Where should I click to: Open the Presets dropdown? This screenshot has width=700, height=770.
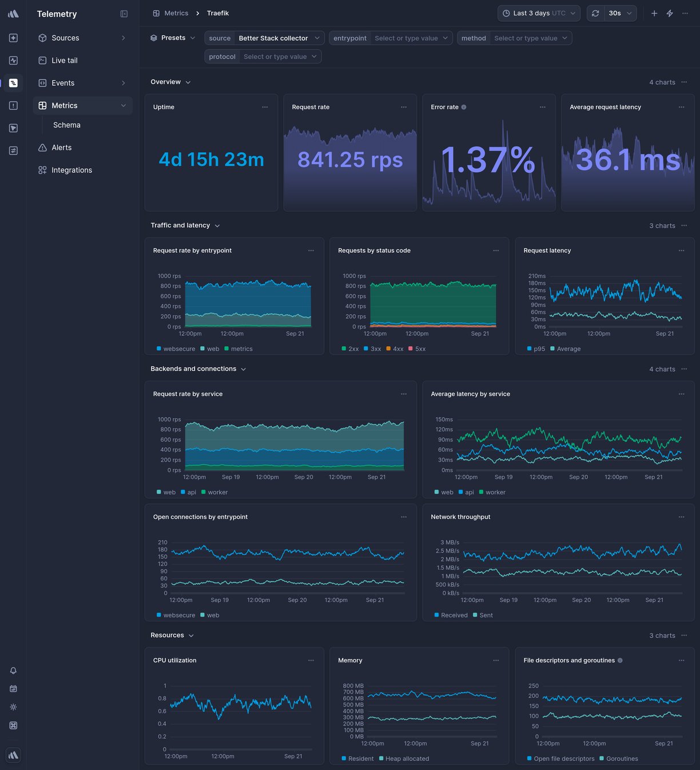tap(173, 38)
